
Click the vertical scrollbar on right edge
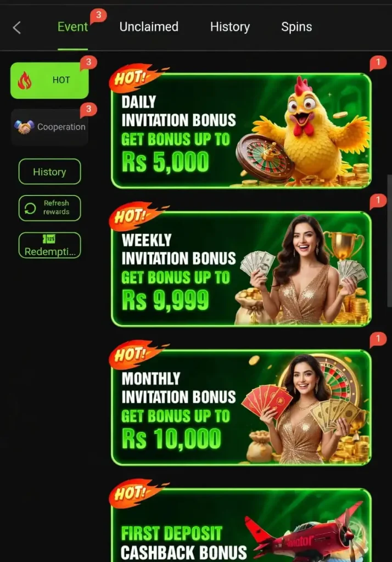point(389,241)
